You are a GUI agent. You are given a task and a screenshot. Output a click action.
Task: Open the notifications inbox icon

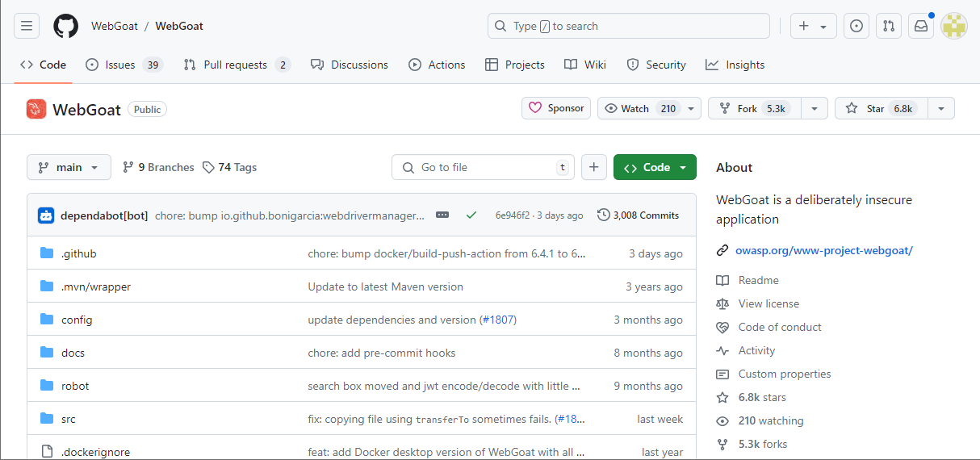pyautogui.click(x=921, y=26)
